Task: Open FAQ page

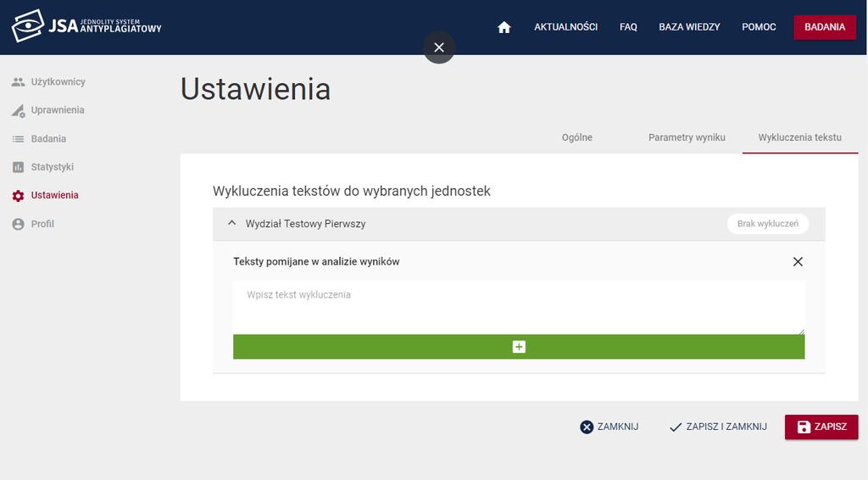Action: click(628, 27)
